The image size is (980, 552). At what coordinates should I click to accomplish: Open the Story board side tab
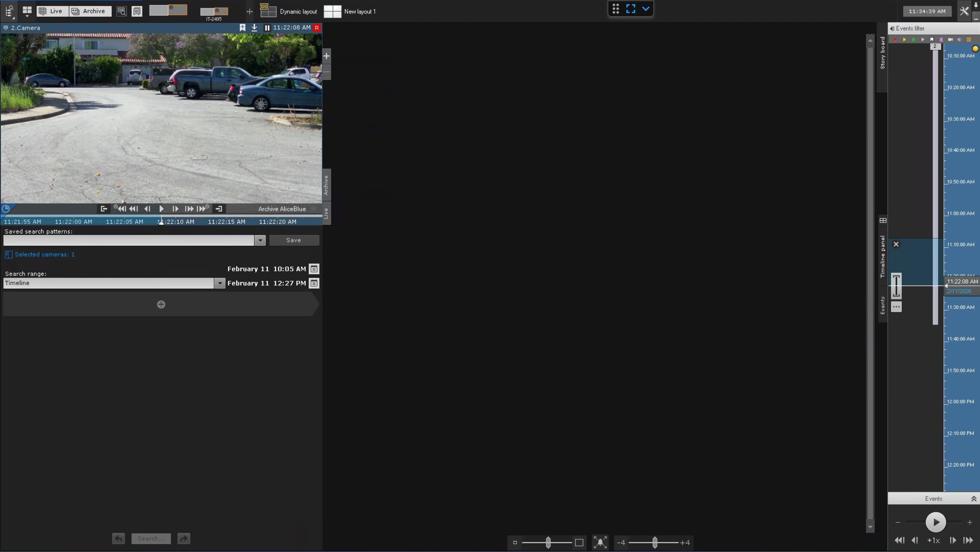[882, 53]
